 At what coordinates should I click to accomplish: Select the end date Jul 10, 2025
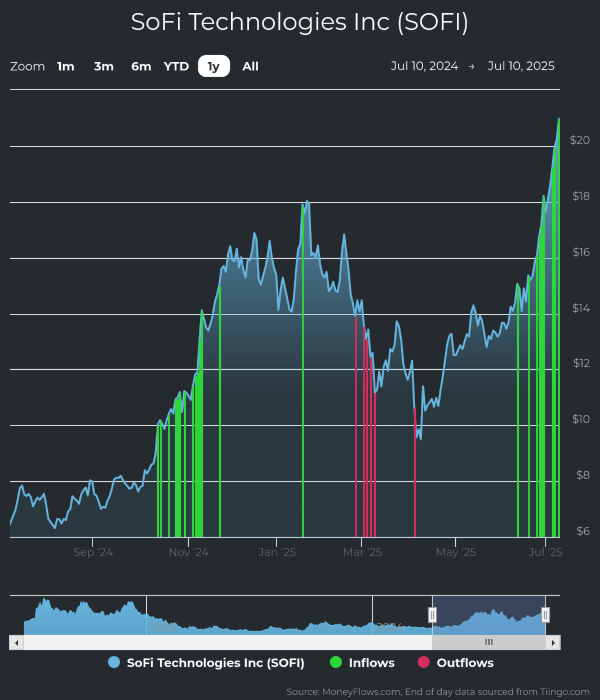(x=521, y=66)
